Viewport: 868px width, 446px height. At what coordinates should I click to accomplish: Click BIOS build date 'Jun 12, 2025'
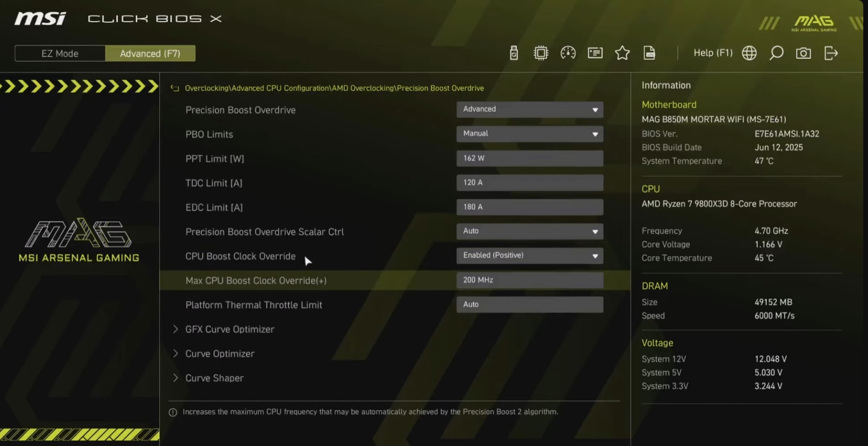[779, 148]
